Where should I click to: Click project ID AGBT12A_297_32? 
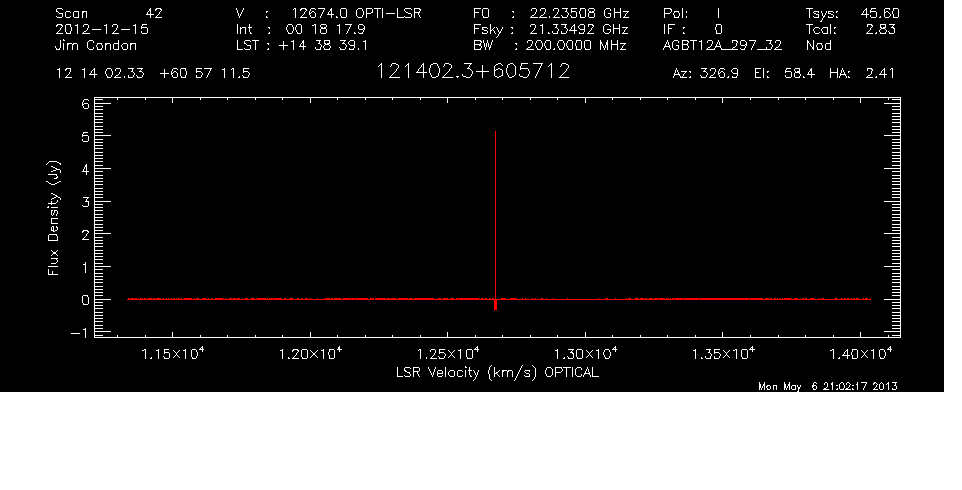point(722,46)
